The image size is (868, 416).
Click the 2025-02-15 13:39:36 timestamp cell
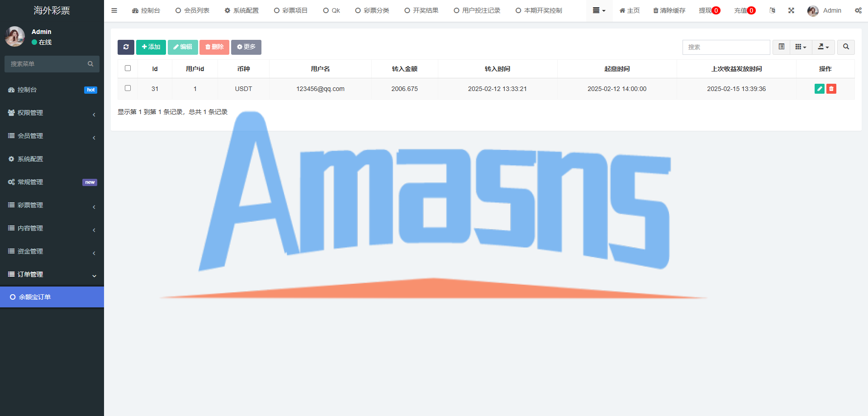(736, 89)
